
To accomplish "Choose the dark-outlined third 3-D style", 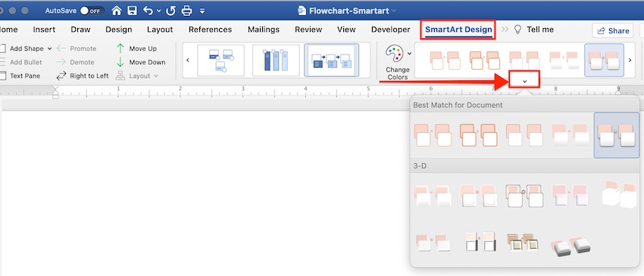I will click(x=524, y=195).
